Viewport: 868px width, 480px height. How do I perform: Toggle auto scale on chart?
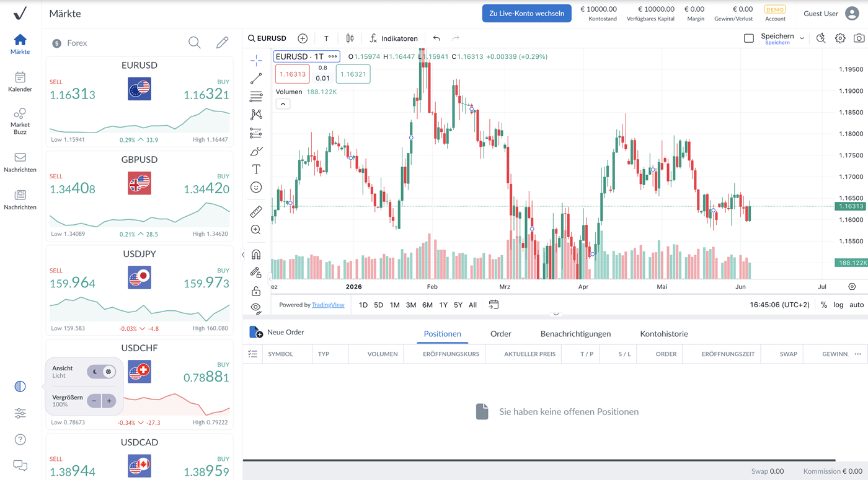(857, 305)
